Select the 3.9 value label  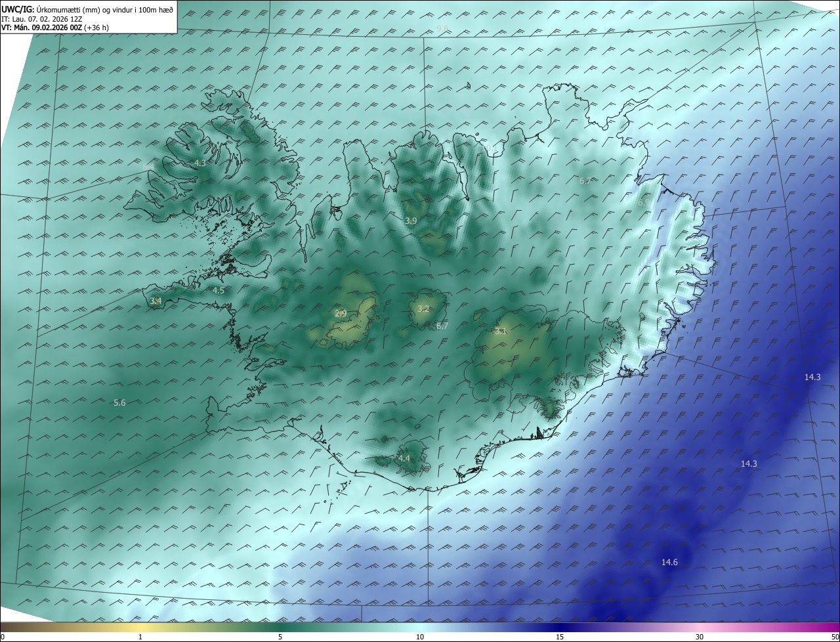411,221
